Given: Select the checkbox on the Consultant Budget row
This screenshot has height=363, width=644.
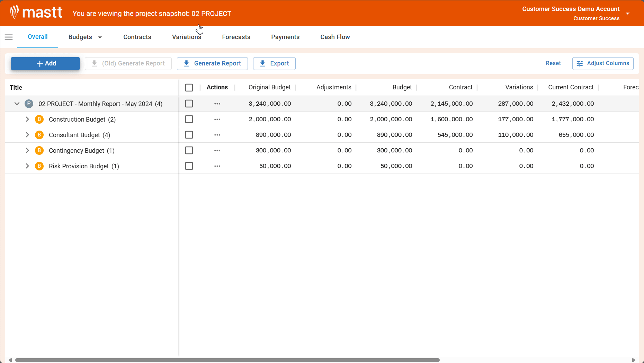Looking at the screenshot, I should [189, 135].
